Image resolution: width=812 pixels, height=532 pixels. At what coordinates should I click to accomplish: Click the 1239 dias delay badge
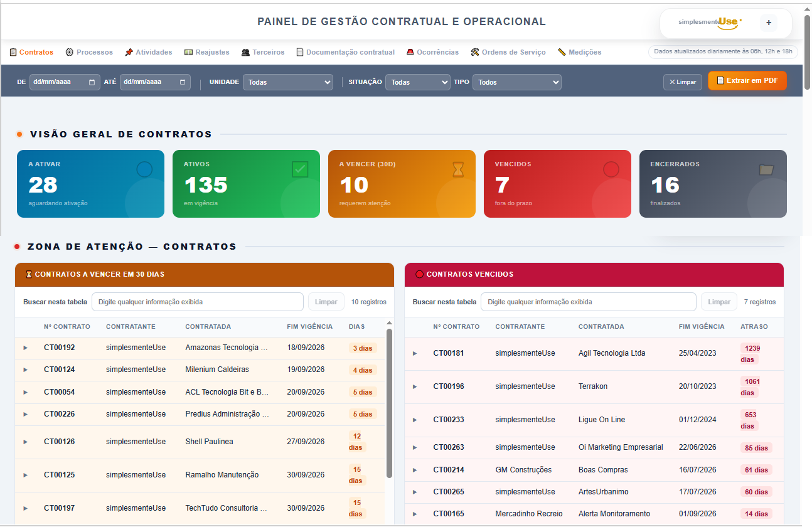(750, 354)
